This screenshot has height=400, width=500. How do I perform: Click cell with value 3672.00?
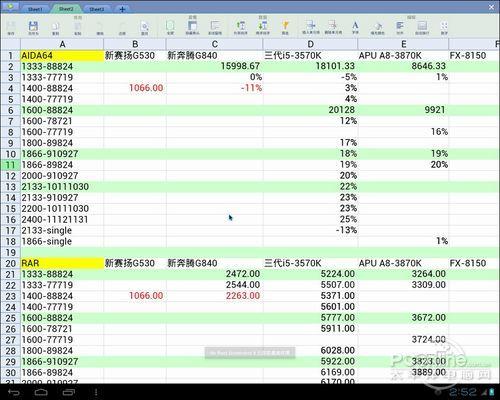coord(403,318)
